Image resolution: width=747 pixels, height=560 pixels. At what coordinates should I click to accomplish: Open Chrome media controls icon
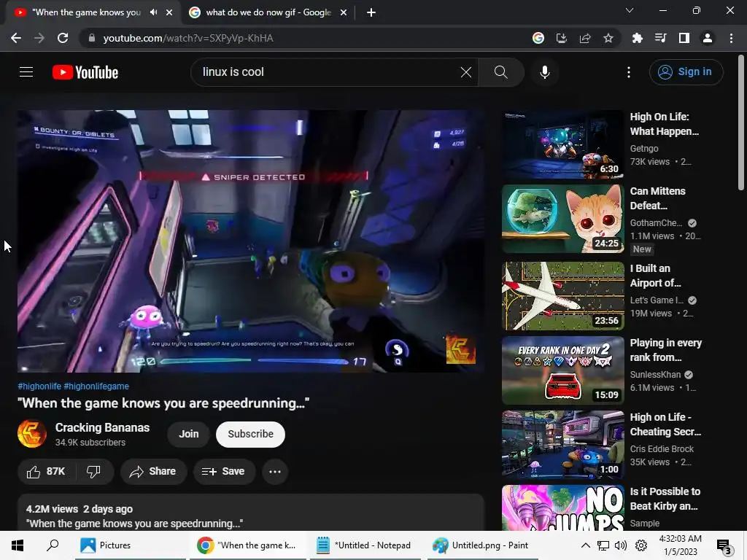click(x=660, y=38)
